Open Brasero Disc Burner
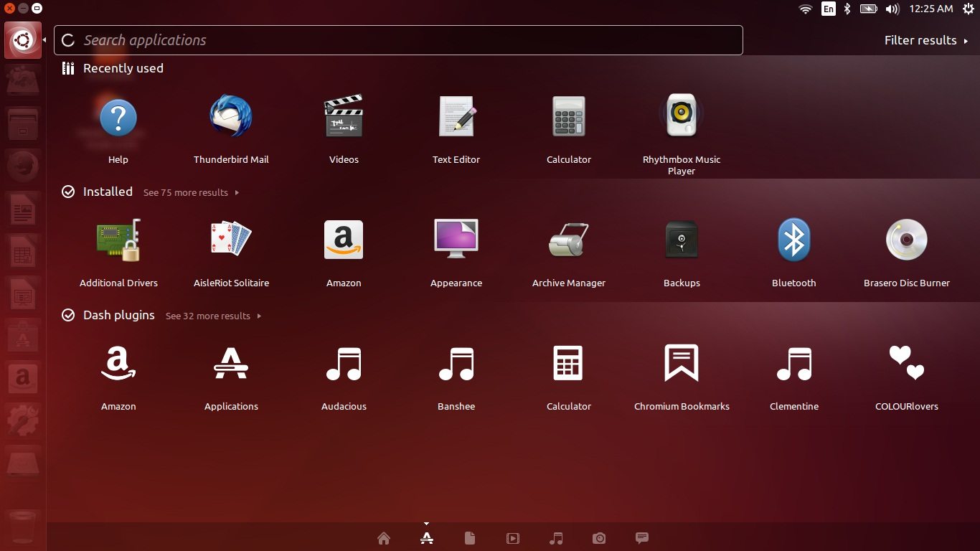The image size is (980, 551). (906, 241)
